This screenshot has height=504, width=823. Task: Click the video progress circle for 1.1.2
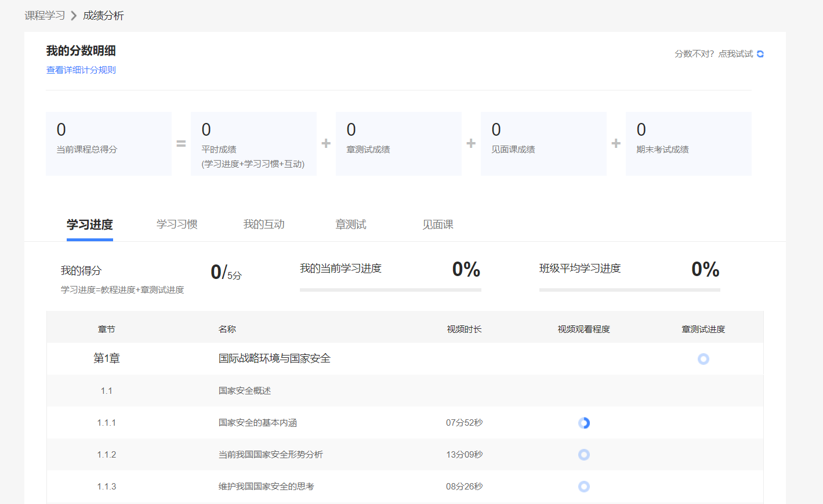(584, 455)
